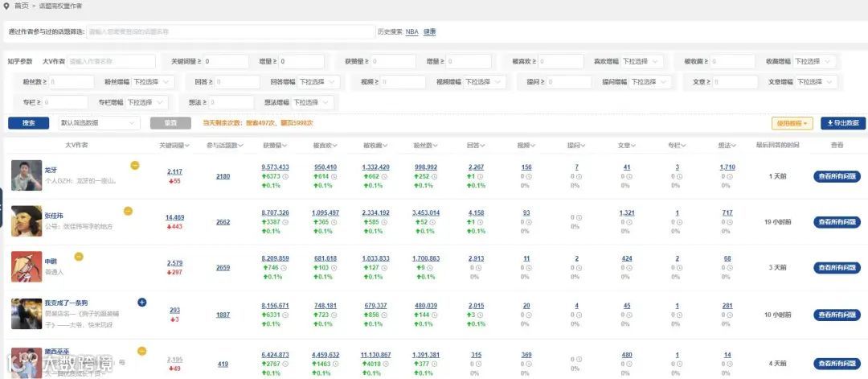Sort by the 粉丝数 column header
The image size is (868, 379).
click(425, 146)
